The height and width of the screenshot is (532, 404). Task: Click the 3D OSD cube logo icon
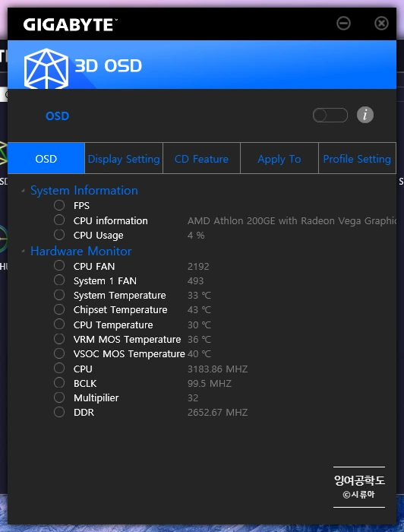[x=46, y=68]
